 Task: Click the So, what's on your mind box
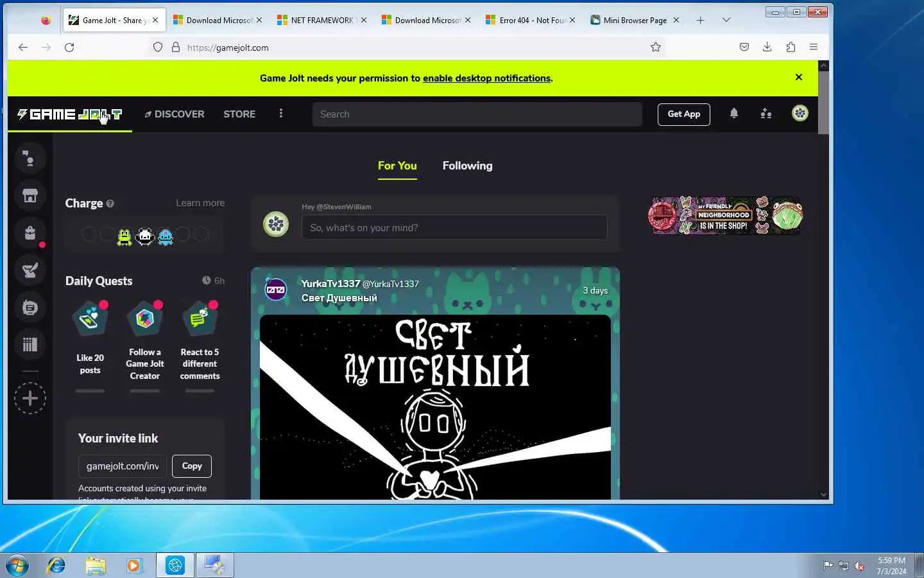454,227
